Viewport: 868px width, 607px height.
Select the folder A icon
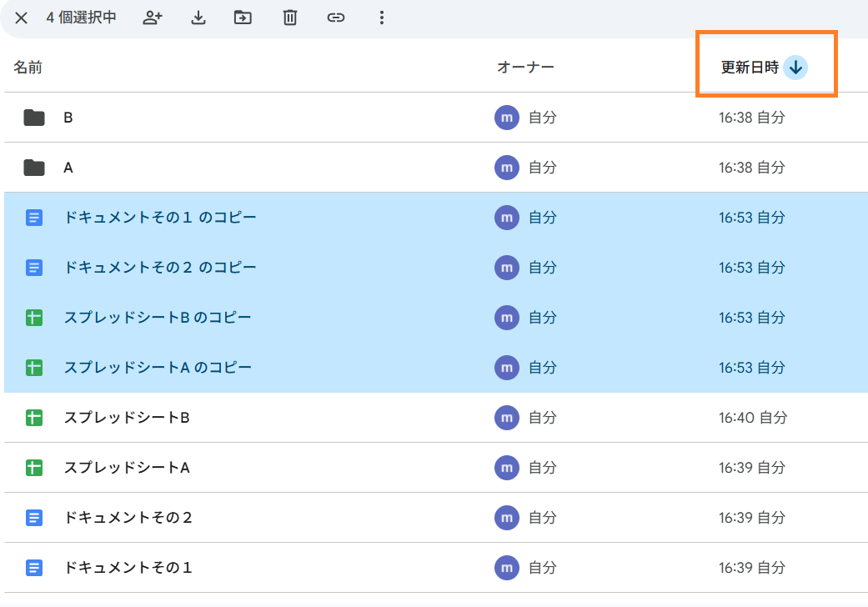(34, 168)
